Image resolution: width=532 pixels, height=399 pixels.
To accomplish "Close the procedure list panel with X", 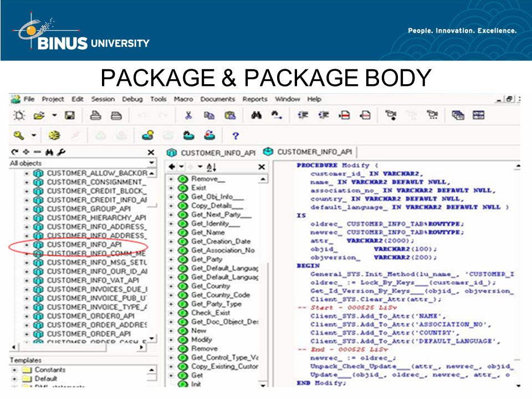I will coord(262,167).
